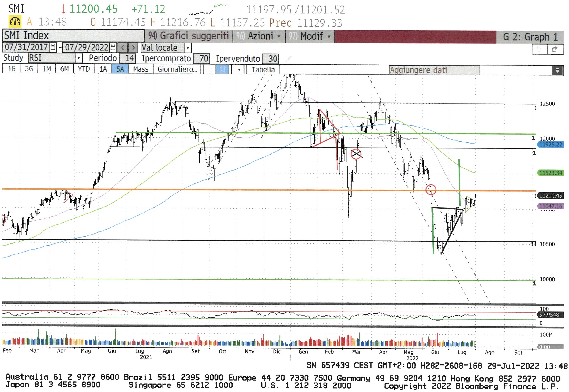The width and height of the screenshot is (569, 392).
Task: Open calendar picker for end date 07/29/2022
Action: point(113,47)
